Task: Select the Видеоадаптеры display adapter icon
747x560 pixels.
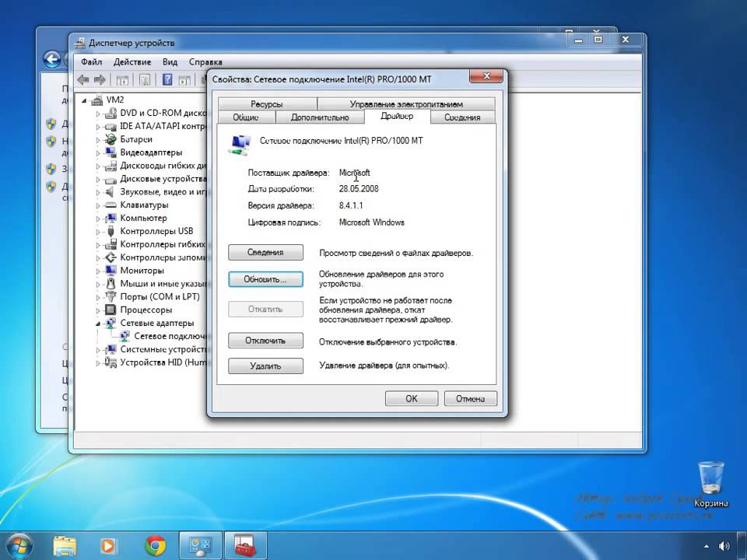Action: [110, 152]
